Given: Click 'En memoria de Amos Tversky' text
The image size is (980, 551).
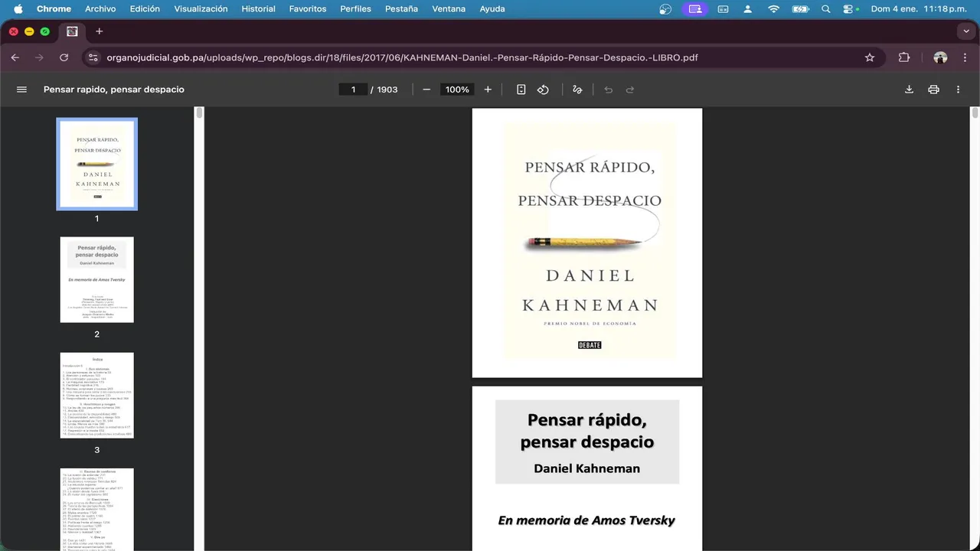Looking at the screenshot, I should 586,520.
